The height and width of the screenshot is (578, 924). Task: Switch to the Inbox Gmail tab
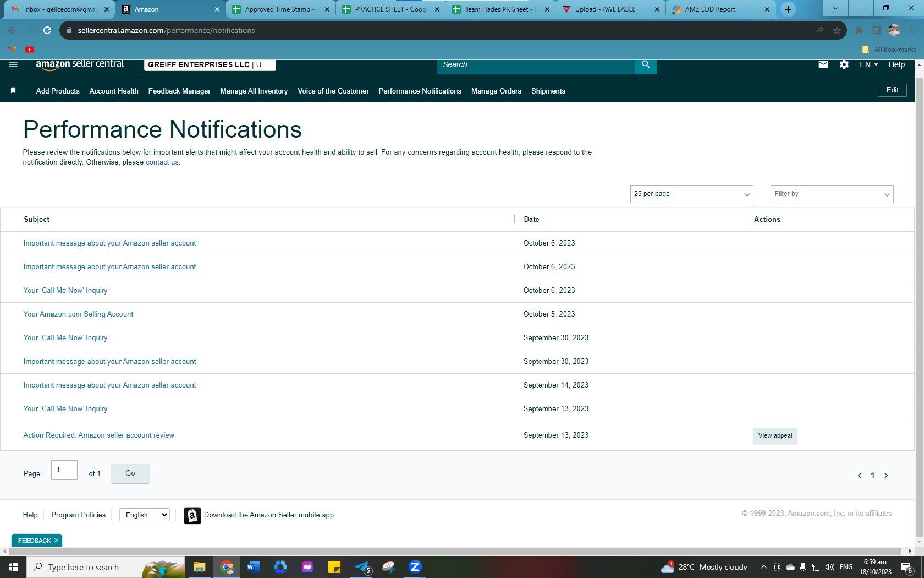click(59, 9)
